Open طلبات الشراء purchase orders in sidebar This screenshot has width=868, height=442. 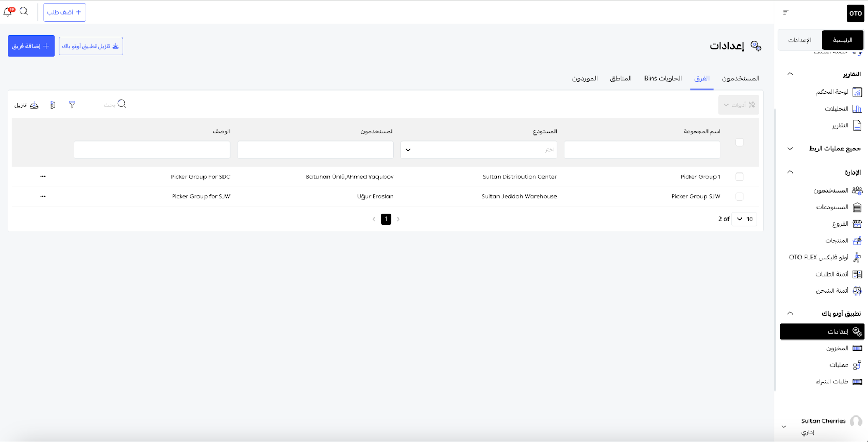[x=839, y=382]
